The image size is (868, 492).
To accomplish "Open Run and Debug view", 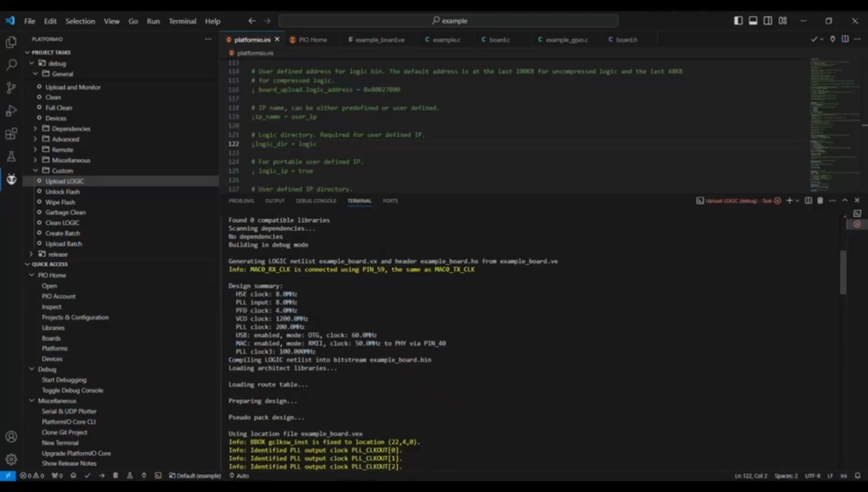I will [x=11, y=111].
